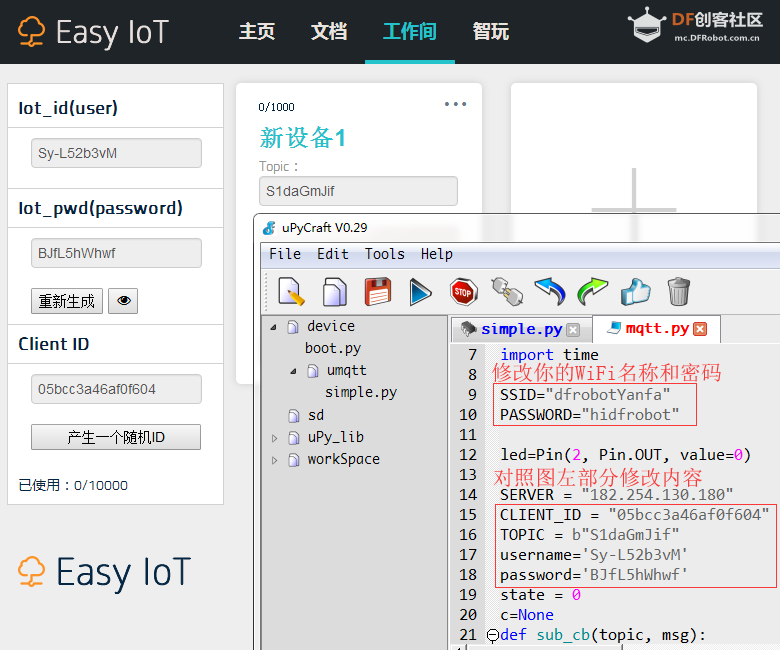Screen dimensions: 780x650
Task: Undo with the blue back arrow icon
Action: [x=550, y=291]
